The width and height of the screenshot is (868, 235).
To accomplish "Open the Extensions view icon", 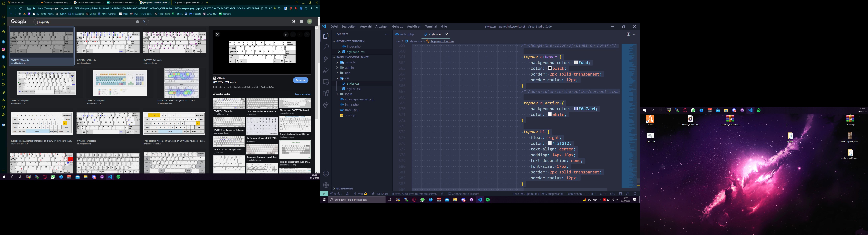I will pos(326,93).
